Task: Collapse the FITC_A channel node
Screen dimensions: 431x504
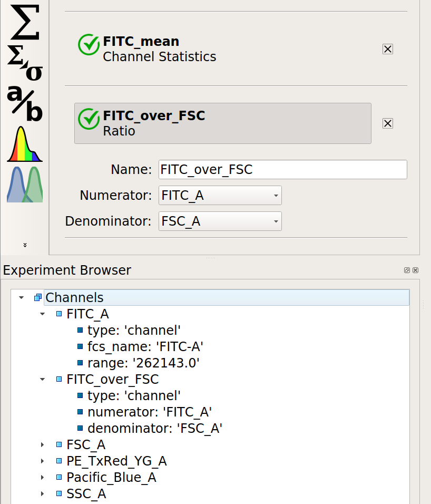Action: [x=42, y=314]
